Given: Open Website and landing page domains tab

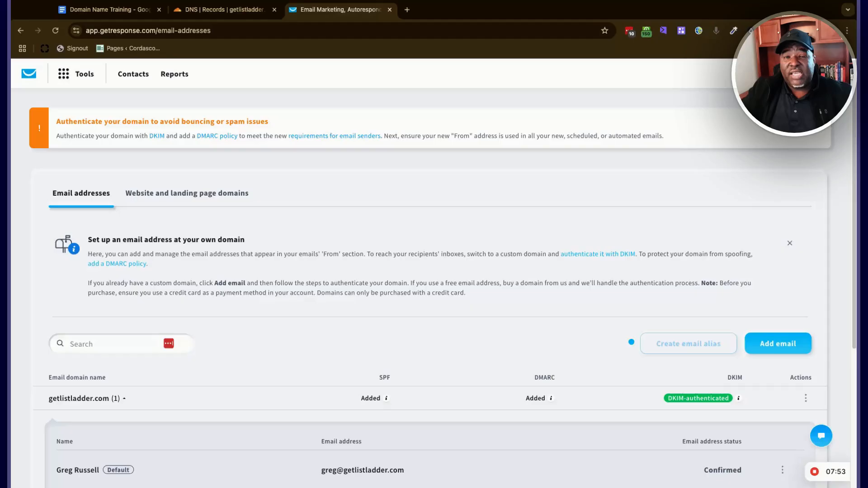Looking at the screenshot, I should 187,193.
